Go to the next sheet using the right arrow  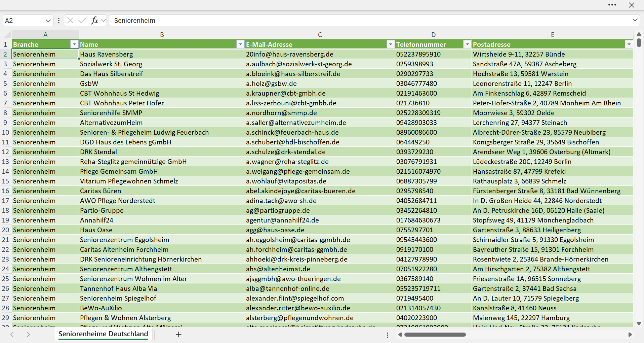[x=28, y=335]
